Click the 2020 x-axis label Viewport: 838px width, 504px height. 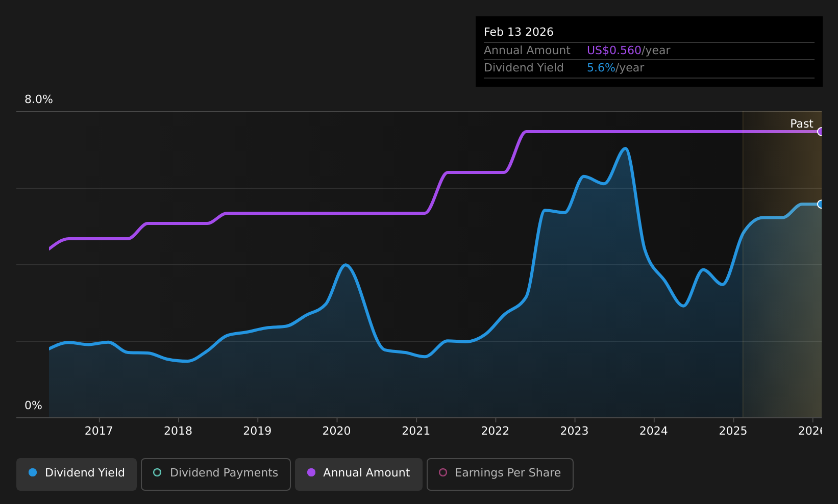[337, 431]
